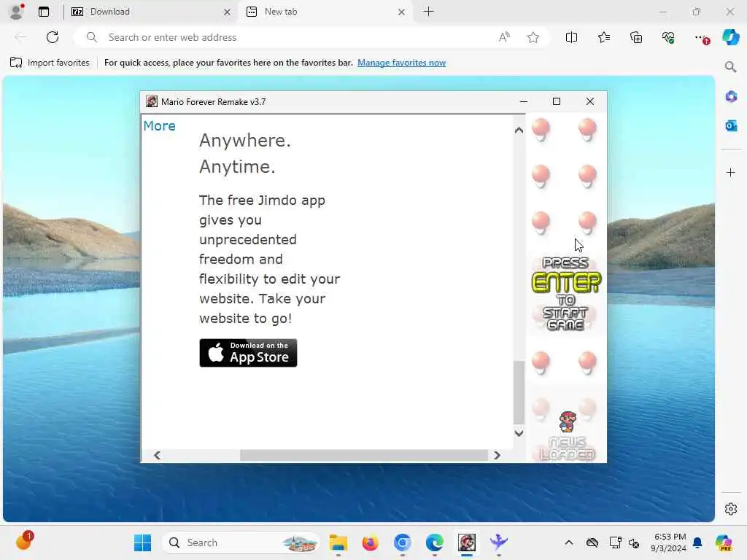
Task: Click the Mario Forever Remake title icon
Action: pyautogui.click(x=152, y=101)
